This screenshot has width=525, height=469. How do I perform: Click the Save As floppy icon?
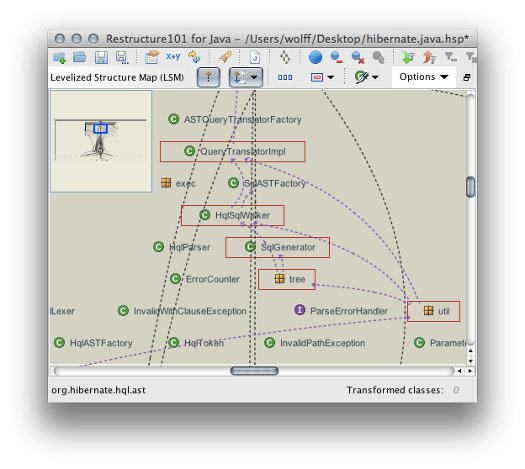coord(122,58)
